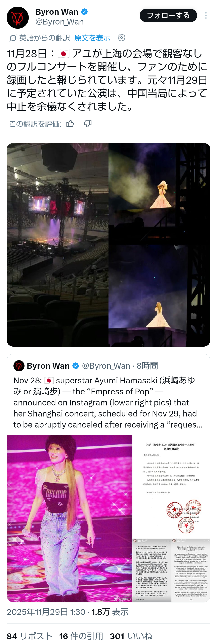This screenshot has height=644, width=217.
Task: Click the translation icon next to 英語からの翻訳
Action: point(13,38)
